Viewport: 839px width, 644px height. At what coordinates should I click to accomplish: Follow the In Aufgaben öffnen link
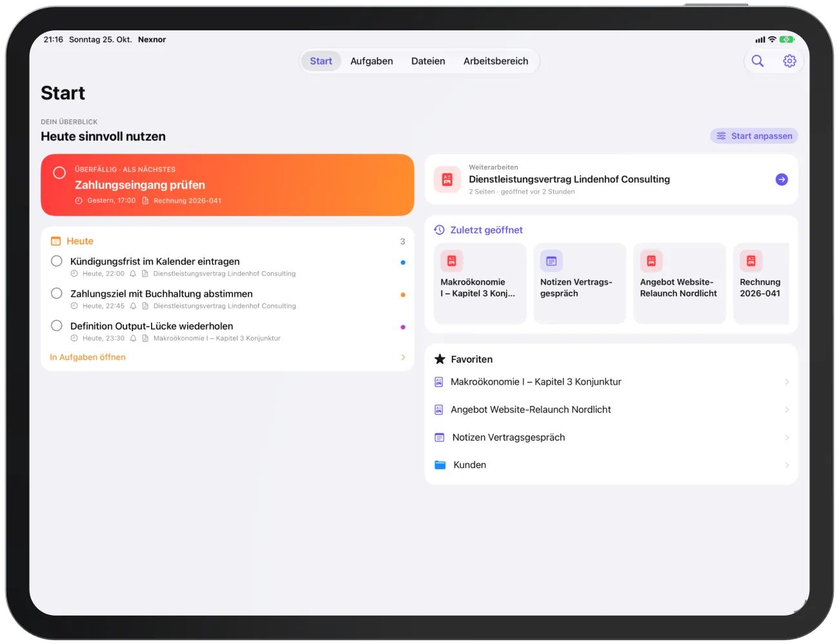(x=88, y=357)
